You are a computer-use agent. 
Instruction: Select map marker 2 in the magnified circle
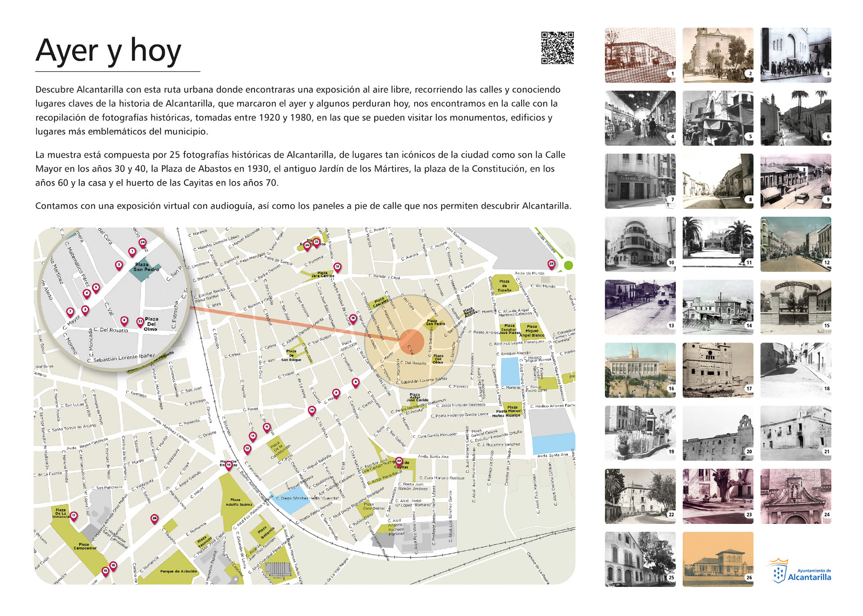tap(119, 265)
